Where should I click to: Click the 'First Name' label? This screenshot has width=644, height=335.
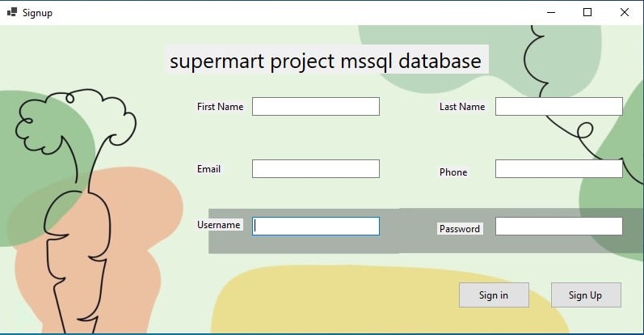pyautogui.click(x=220, y=107)
